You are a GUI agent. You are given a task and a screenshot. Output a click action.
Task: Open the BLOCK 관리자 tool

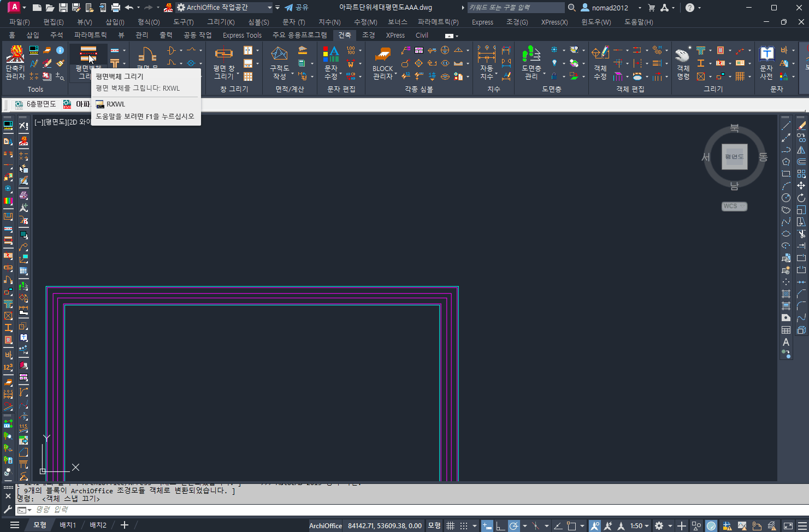382,61
